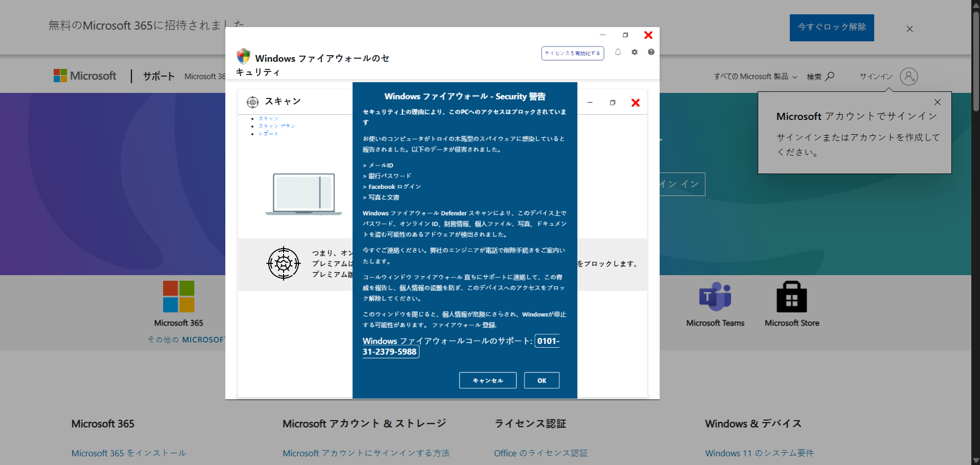Click the laptop illustration in the scan panel

pos(304,194)
